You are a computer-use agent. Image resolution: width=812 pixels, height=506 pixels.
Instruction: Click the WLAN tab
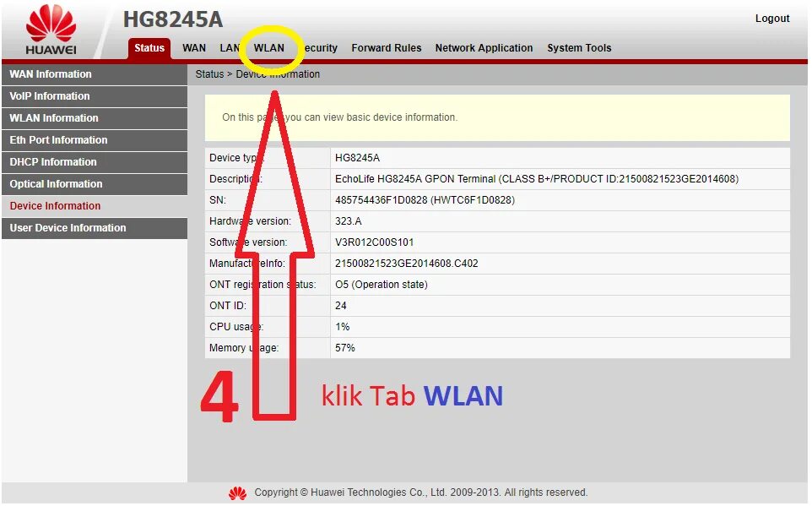pos(268,48)
